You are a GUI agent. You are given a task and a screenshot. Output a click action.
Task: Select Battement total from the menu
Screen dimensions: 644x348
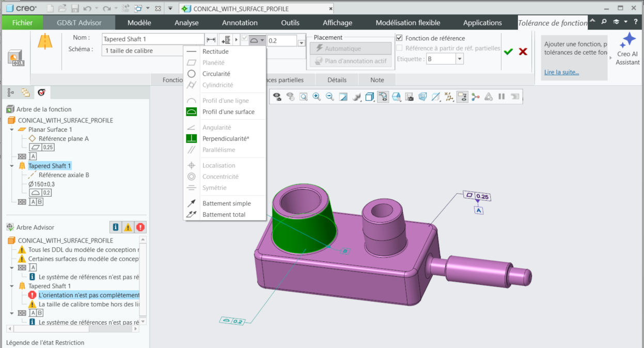225,215
